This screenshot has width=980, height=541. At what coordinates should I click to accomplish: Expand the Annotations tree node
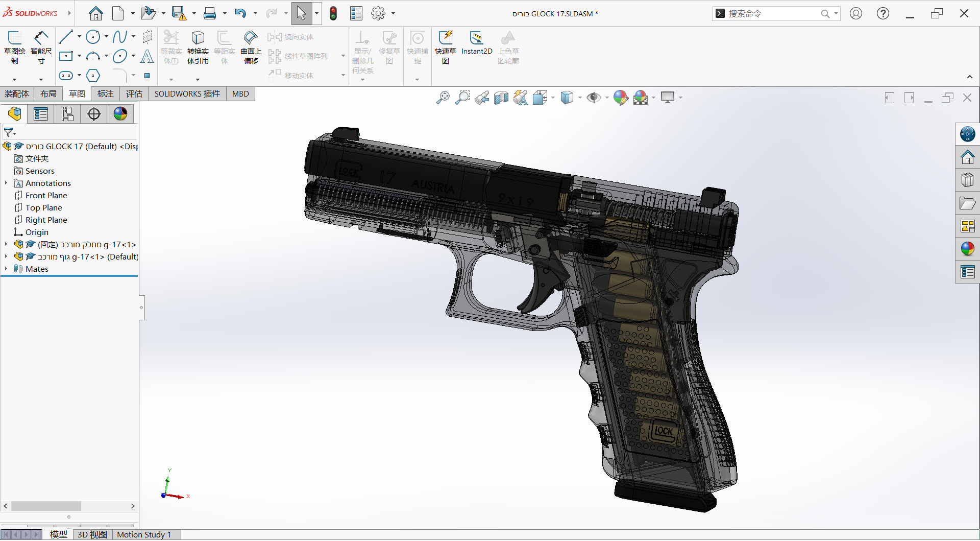point(6,183)
